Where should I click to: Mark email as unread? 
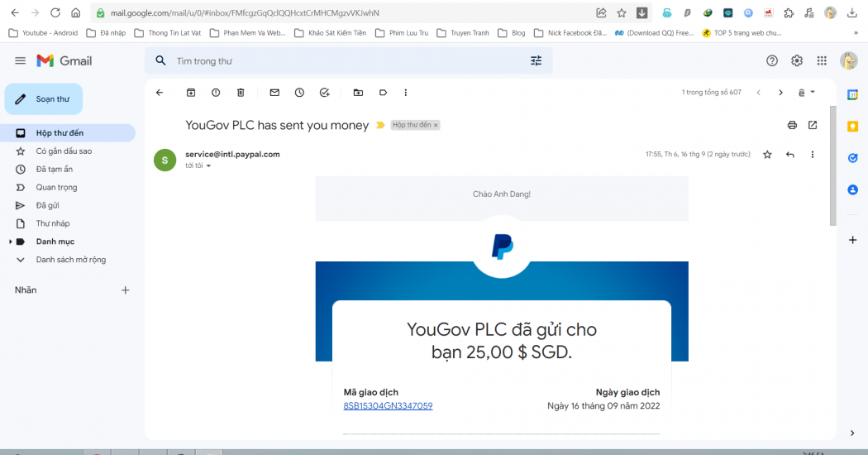point(274,93)
